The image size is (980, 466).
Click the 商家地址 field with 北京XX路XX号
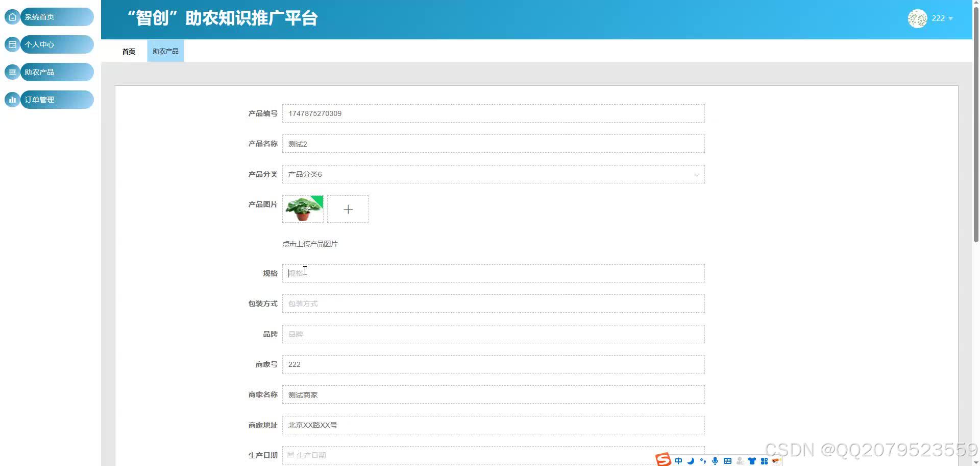[494, 425]
